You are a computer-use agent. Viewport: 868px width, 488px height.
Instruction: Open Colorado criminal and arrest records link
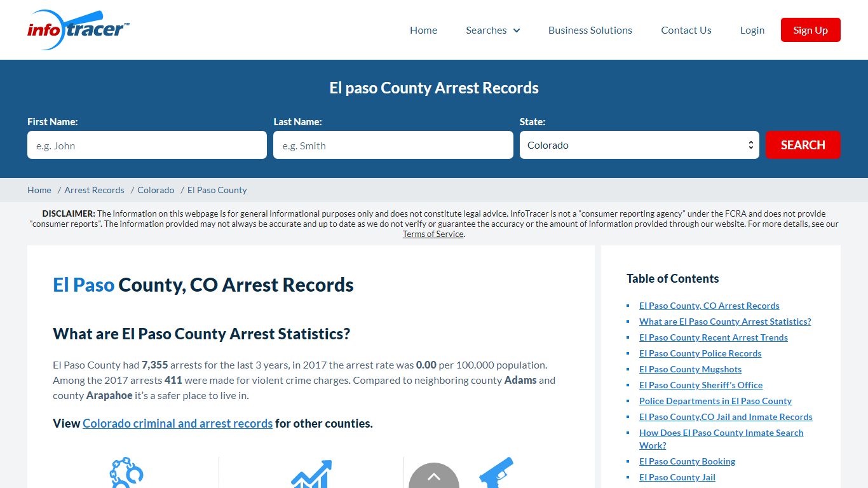tap(177, 423)
